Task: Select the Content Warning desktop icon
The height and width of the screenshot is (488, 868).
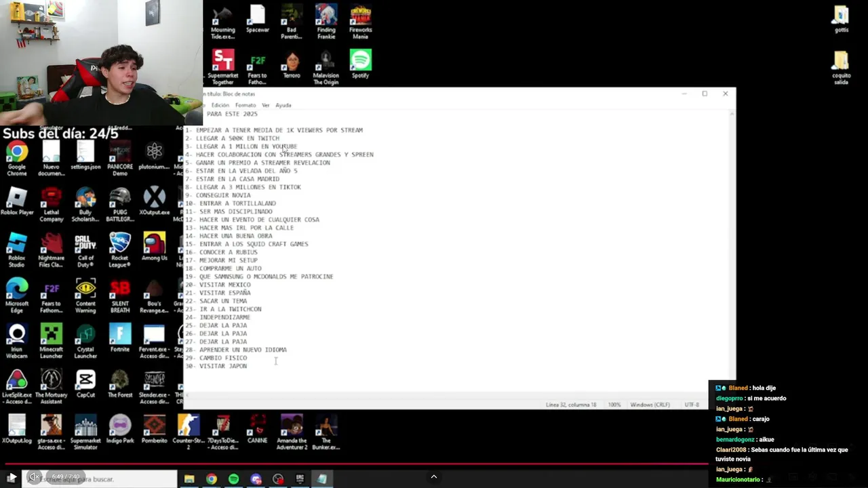Action: (x=85, y=296)
